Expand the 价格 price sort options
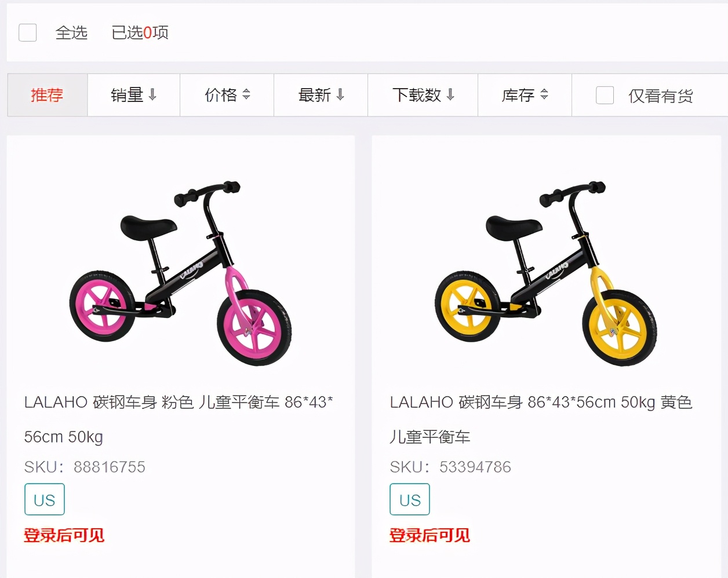Viewport: 728px width, 578px height. pyautogui.click(x=227, y=95)
